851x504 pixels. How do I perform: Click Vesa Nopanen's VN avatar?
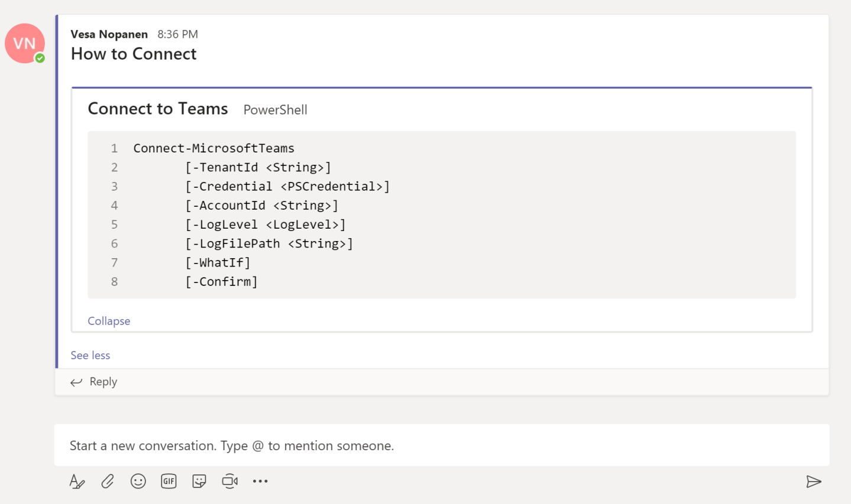click(25, 43)
